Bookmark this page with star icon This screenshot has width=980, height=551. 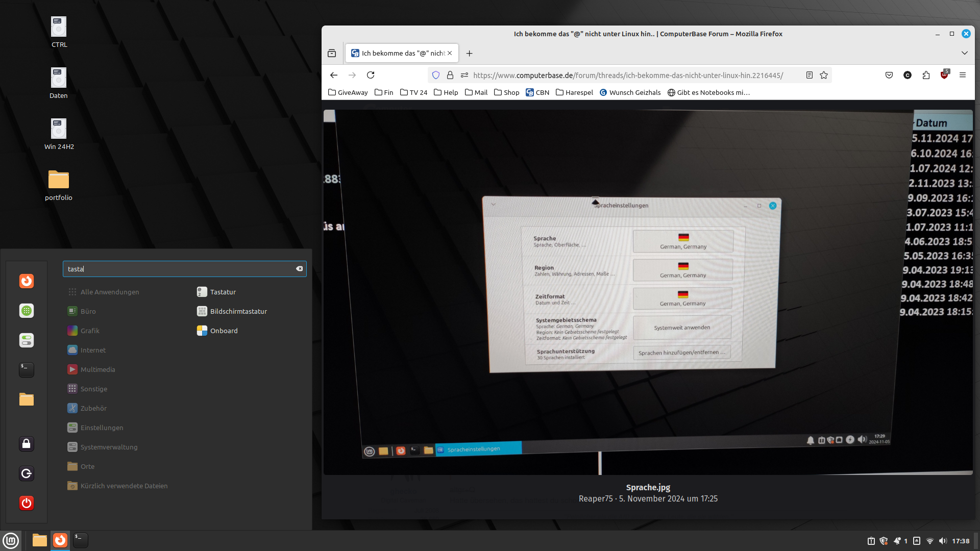824,75
